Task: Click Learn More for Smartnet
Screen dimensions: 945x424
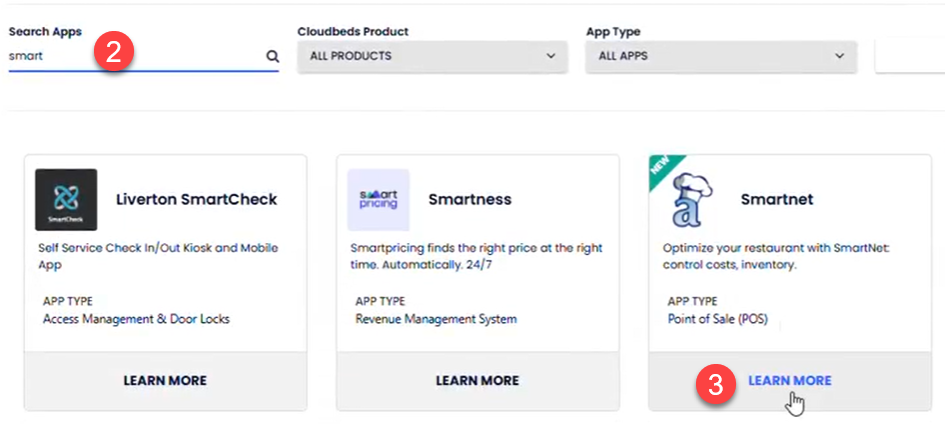Action: pyautogui.click(x=789, y=380)
